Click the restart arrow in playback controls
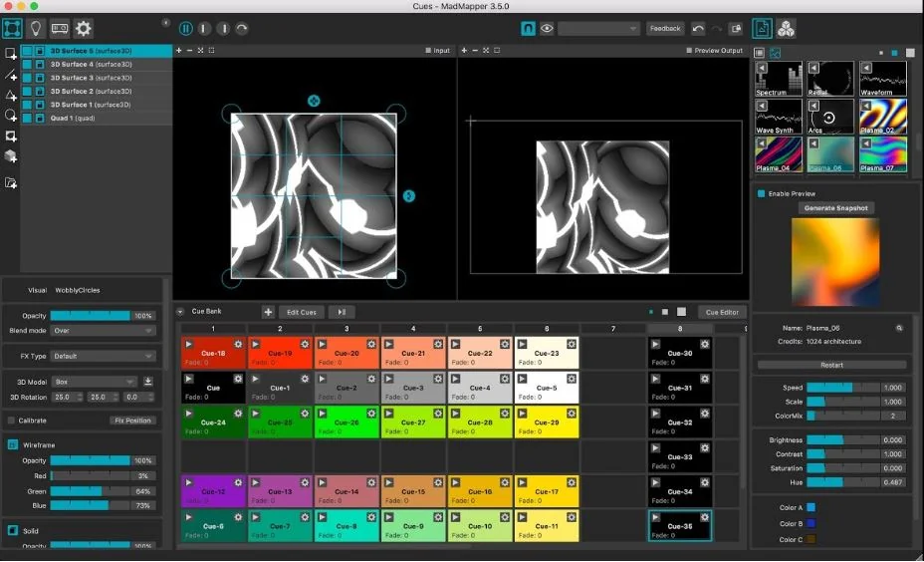The height and width of the screenshot is (562, 924). 242,28
